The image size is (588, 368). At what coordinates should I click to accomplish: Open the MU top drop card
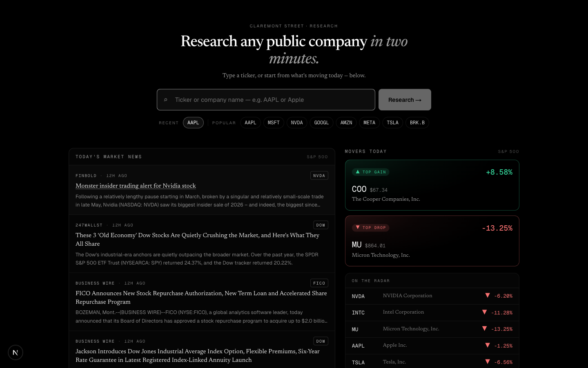click(432, 241)
